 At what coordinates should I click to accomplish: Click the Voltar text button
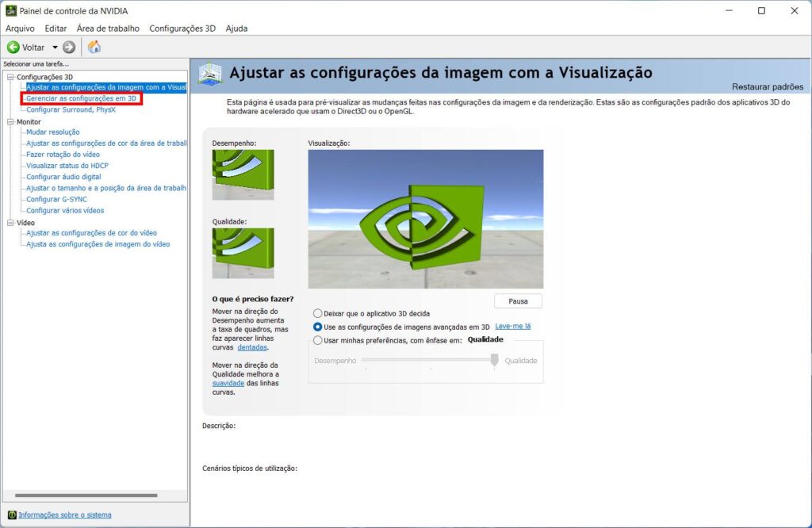[33, 47]
